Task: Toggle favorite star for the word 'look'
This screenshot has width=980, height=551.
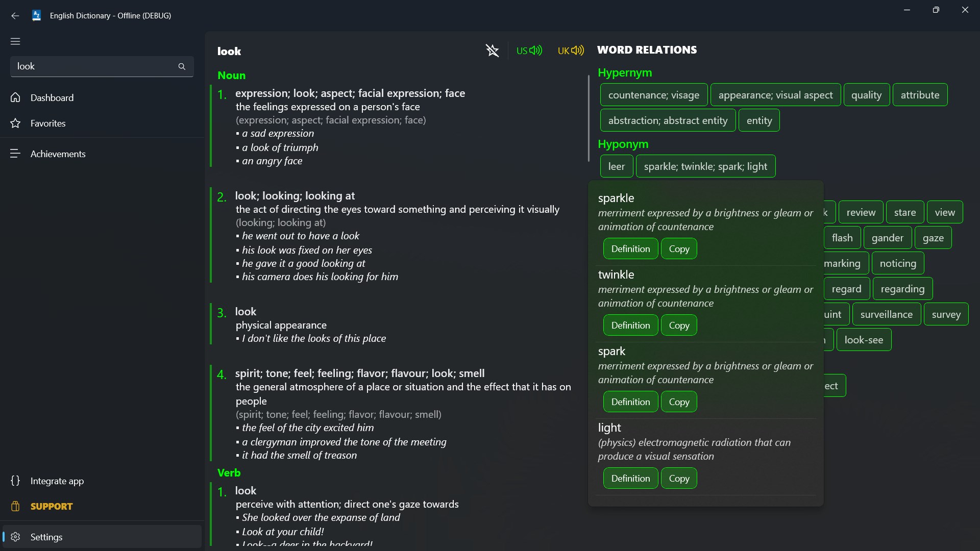Action: point(493,51)
